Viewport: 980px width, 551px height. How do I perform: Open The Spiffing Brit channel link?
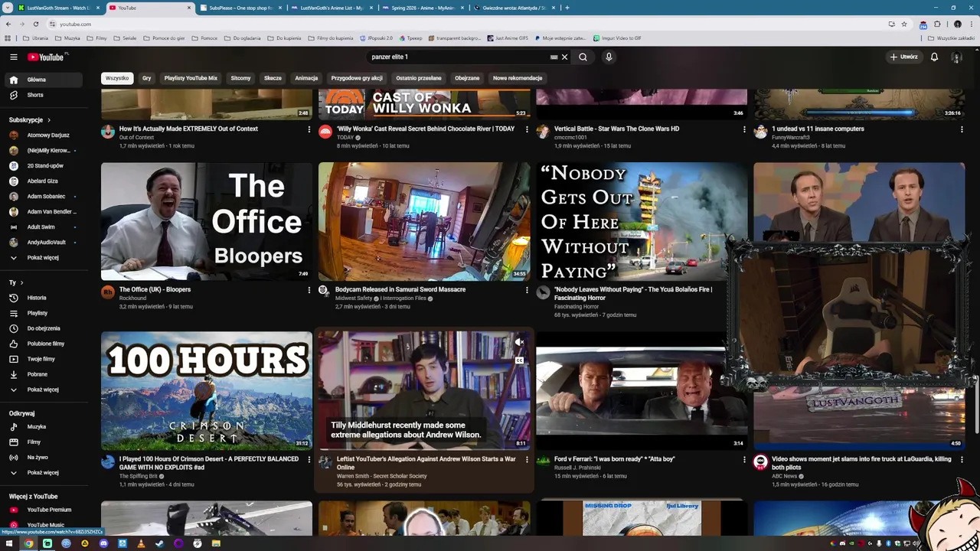click(x=139, y=476)
